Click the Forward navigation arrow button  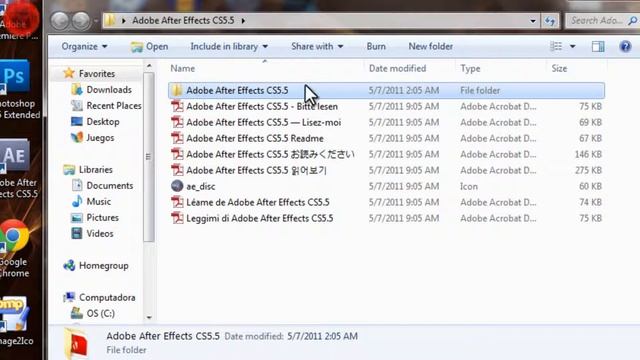81,20
